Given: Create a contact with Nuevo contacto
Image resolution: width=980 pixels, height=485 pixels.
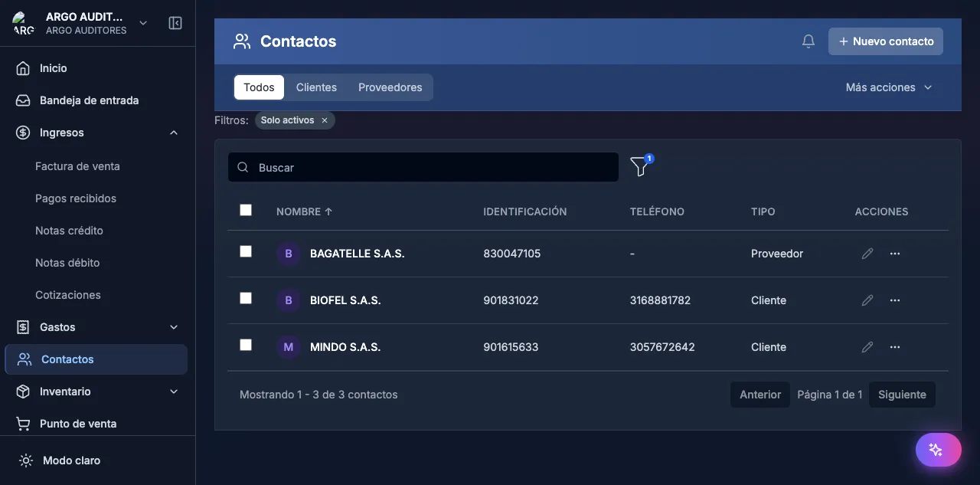Looking at the screenshot, I should tap(885, 41).
